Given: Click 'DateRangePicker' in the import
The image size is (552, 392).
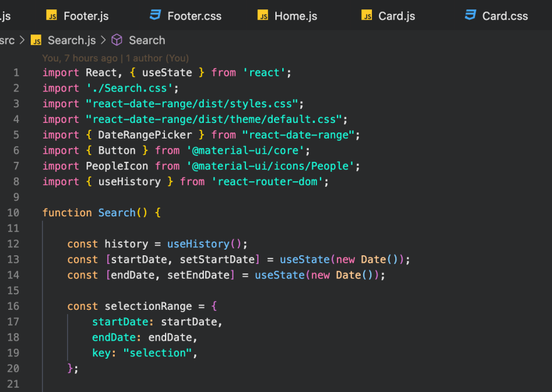Looking at the screenshot, I should point(145,135).
